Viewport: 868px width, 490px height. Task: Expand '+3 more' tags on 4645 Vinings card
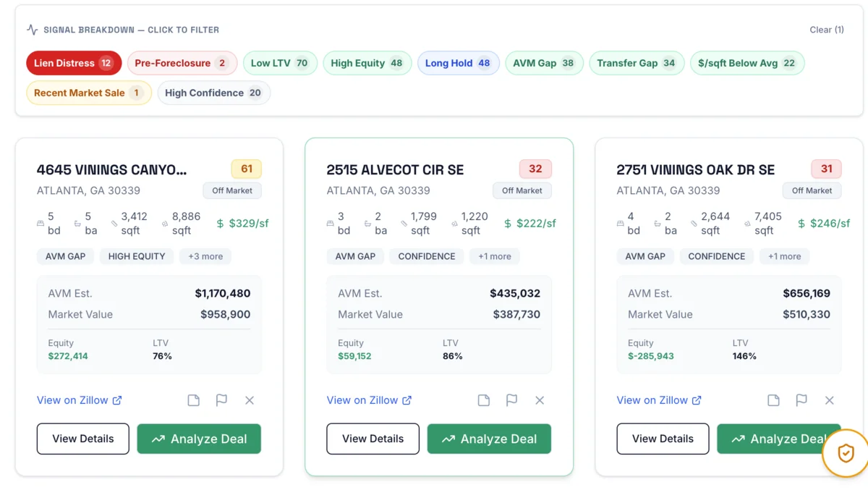coord(205,256)
